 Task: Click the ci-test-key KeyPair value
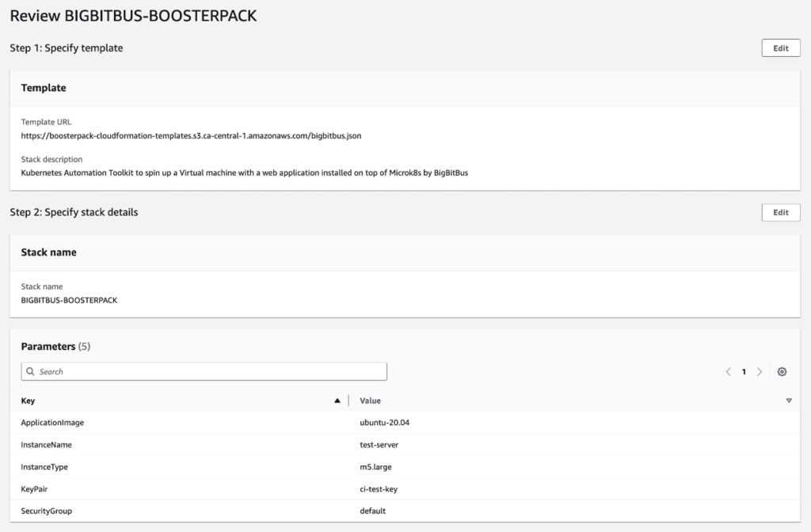[379, 489]
